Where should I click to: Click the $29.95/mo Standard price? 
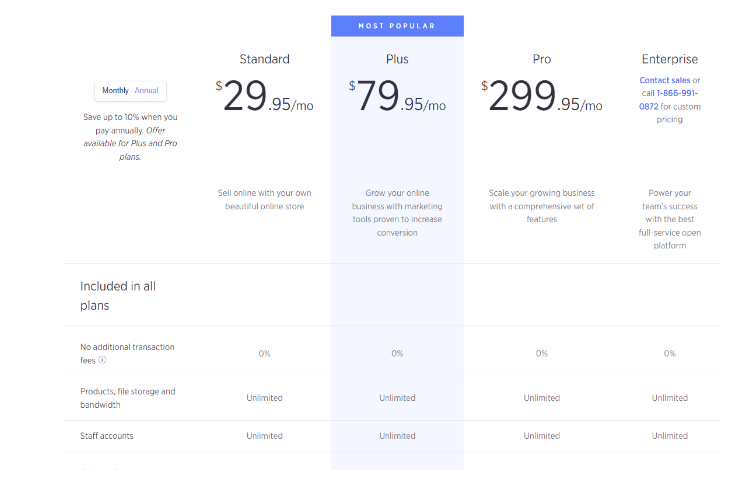click(x=265, y=96)
